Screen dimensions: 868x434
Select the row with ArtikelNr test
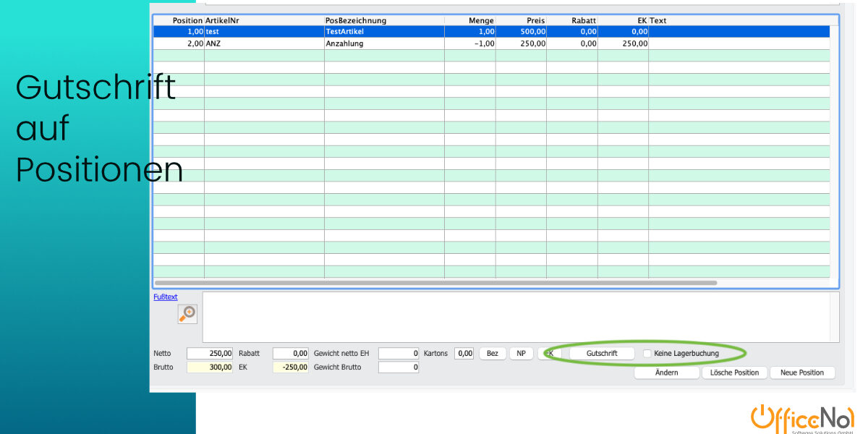[x=491, y=32]
